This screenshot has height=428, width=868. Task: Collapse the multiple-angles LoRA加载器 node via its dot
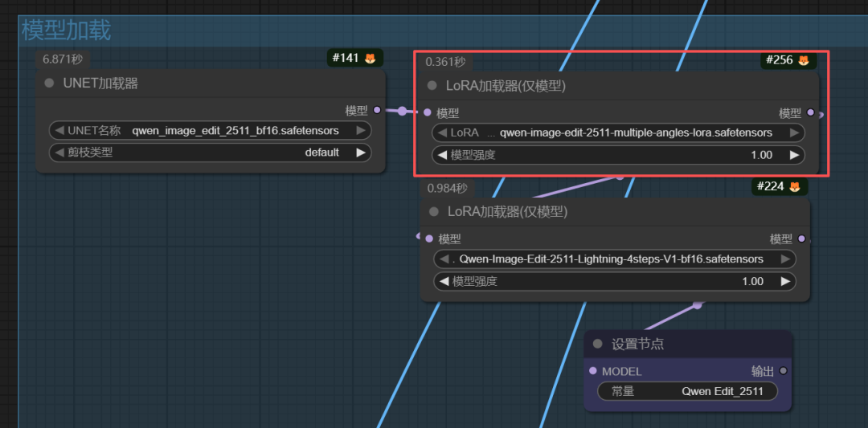(x=432, y=86)
